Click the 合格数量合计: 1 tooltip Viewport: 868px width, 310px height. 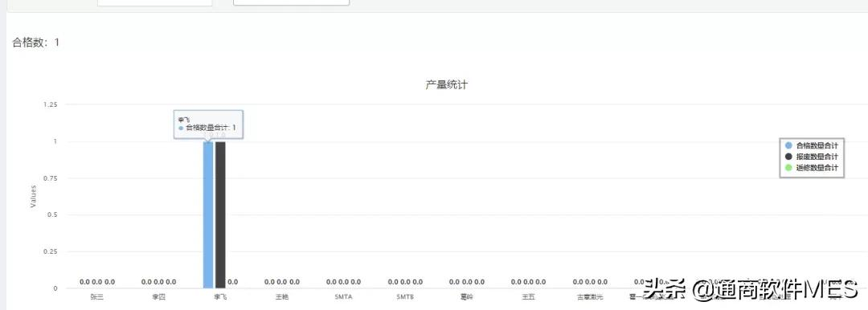click(x=209, y=124)
